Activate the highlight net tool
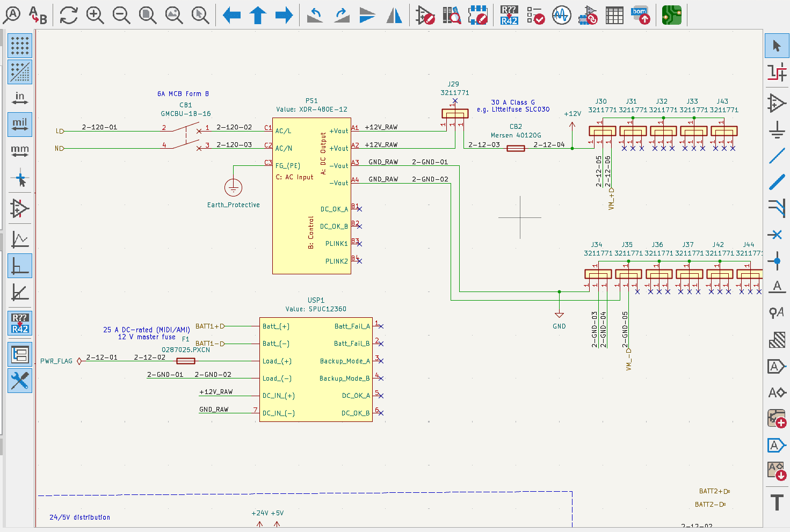790x532 pixels. pos(777,72)
